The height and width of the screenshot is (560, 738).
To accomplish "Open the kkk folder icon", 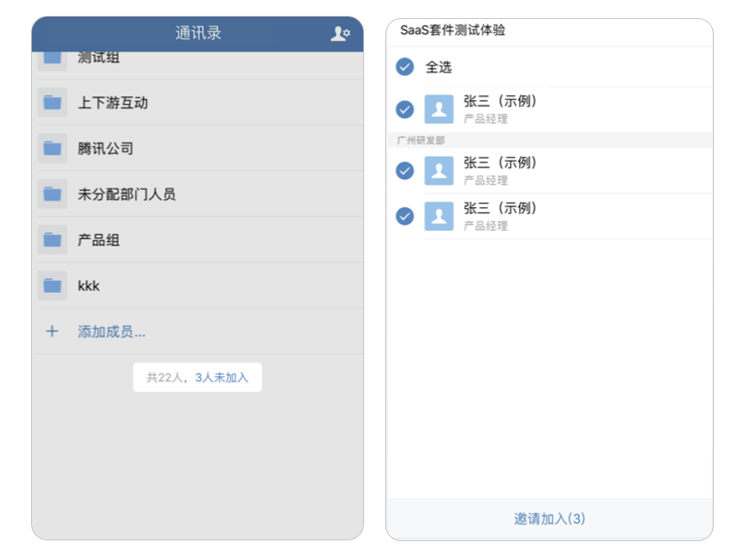I will click(x=51, y=285).
